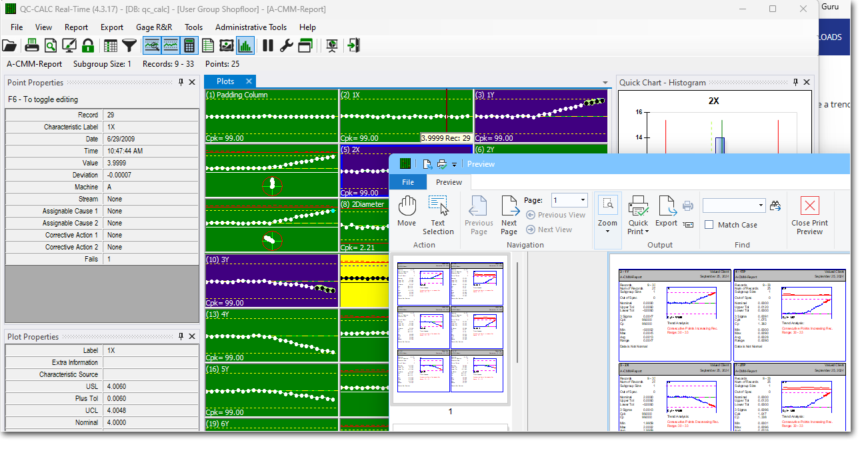Viewport: 868px width, 451px height.
Task: Click the thumbnail pane vertical scrollbar
Action: [517, 312]
